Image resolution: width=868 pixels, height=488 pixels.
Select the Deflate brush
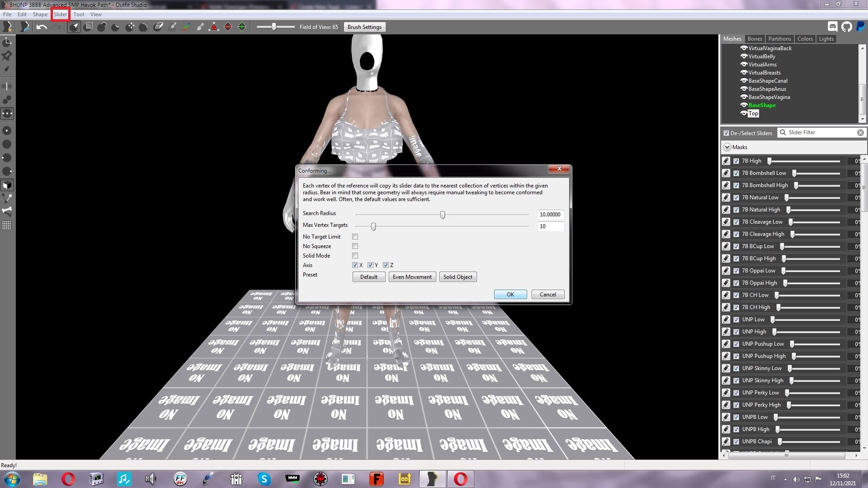[116, 27]
